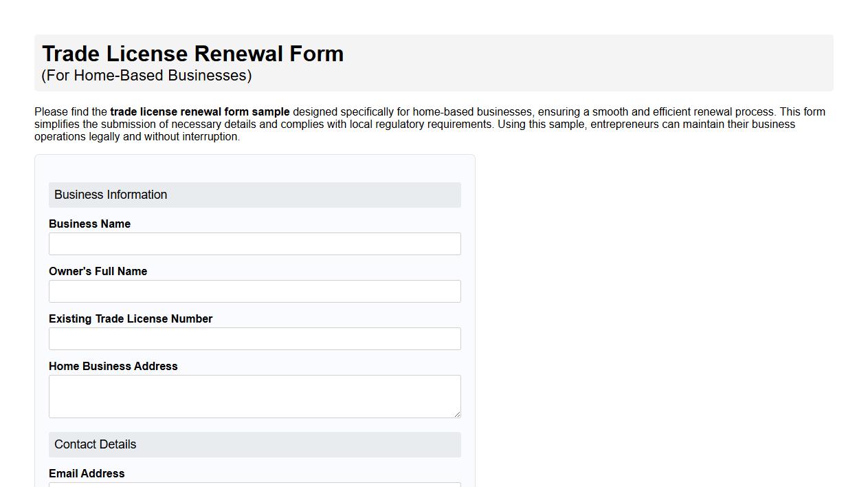The image size is (868, 487).
Task: Click the bold trade license renewal form sample text
Action: [x=199, y=111]
